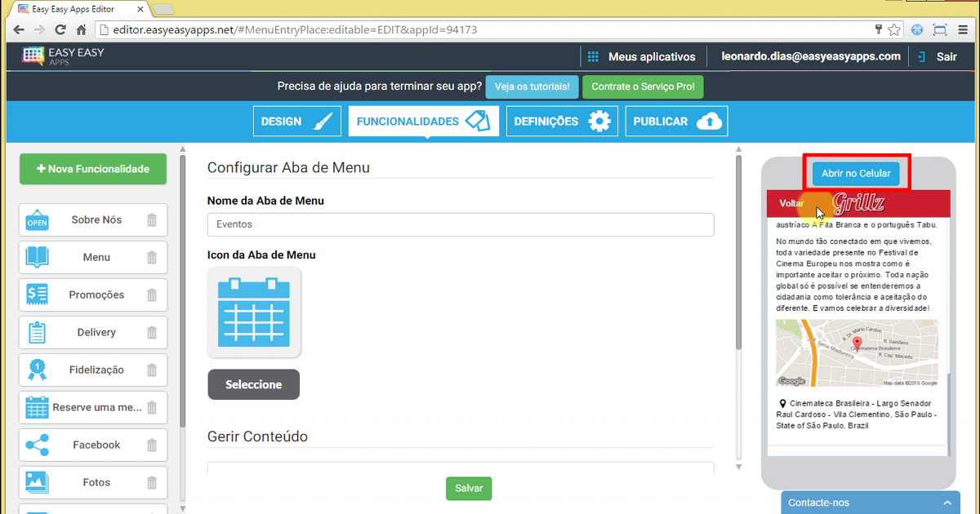Go to the PUBLICAR tab
Image resolution: width=980 pixels, height=514 pixels.
pos(676,122)
